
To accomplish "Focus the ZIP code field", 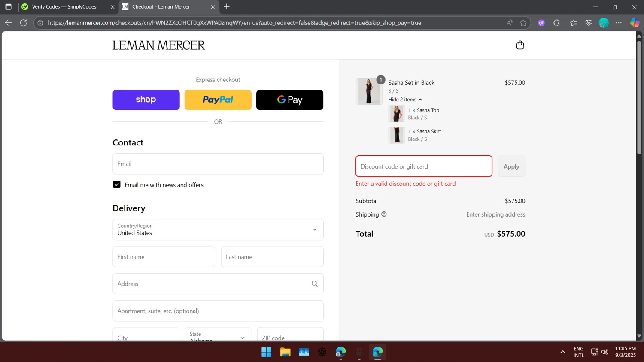I will (x=290, y=335).
